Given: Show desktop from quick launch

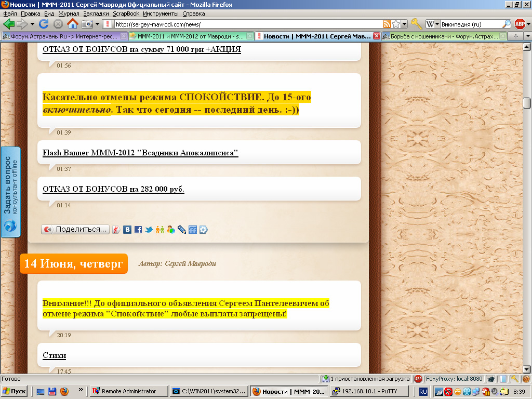Looking at the screenshot, I should [x=41, y=392].
